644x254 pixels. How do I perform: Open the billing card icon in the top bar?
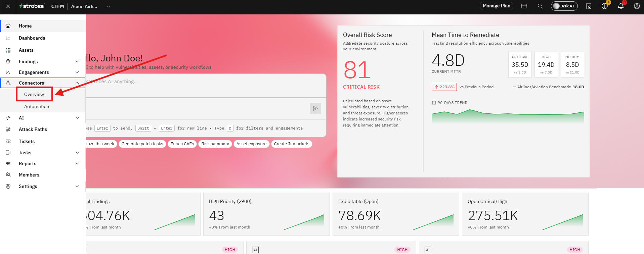pos(524,6)
